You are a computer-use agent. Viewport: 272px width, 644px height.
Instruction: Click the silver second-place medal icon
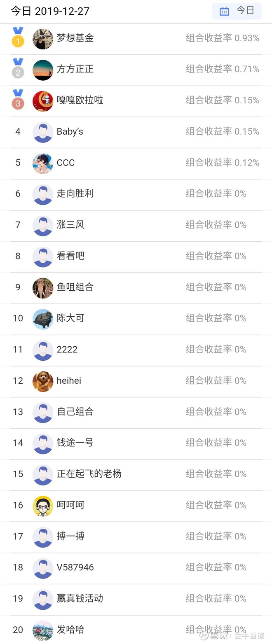coord(18,69)
